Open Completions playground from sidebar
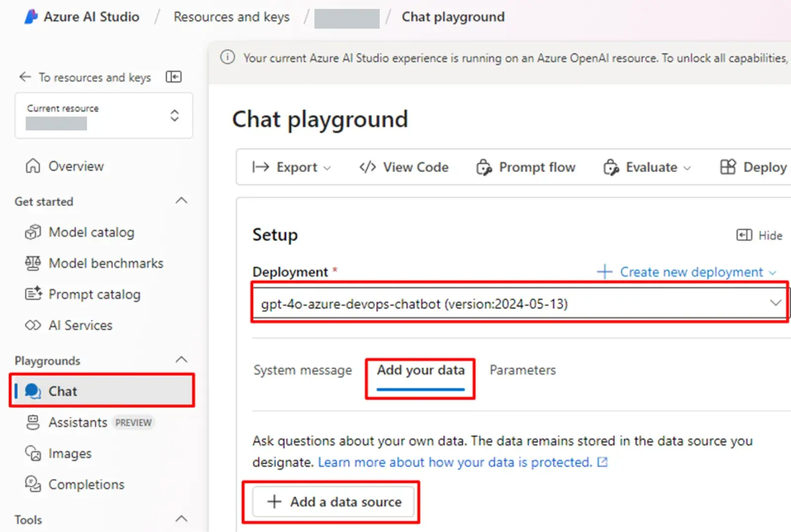 pyautogui.click(x=87, y=485)
